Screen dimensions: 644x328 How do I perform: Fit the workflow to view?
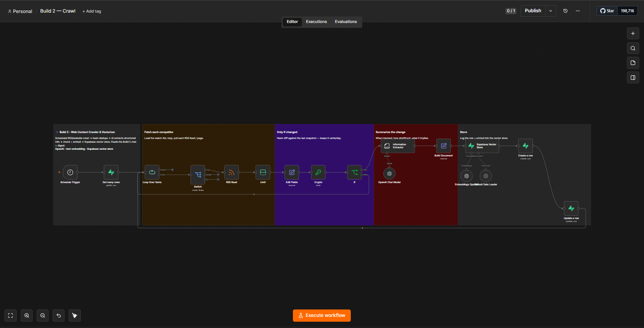[x=10, y=315]
